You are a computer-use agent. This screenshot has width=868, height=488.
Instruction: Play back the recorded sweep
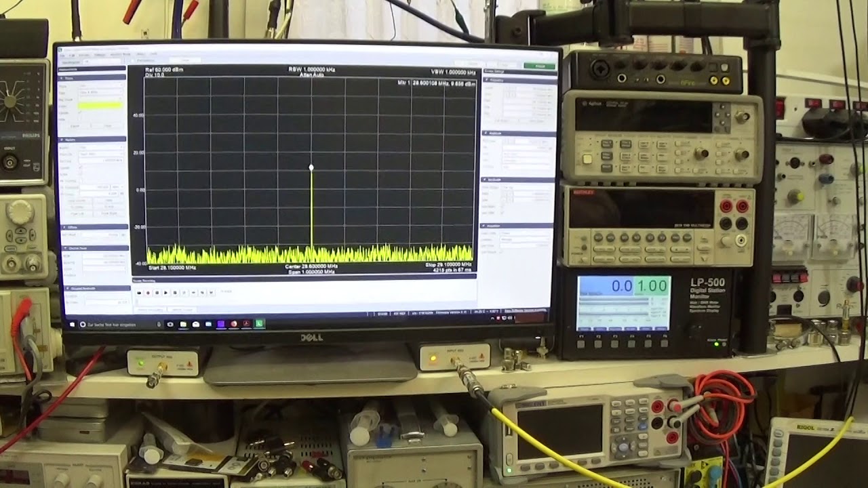click(x=166, y=293)
